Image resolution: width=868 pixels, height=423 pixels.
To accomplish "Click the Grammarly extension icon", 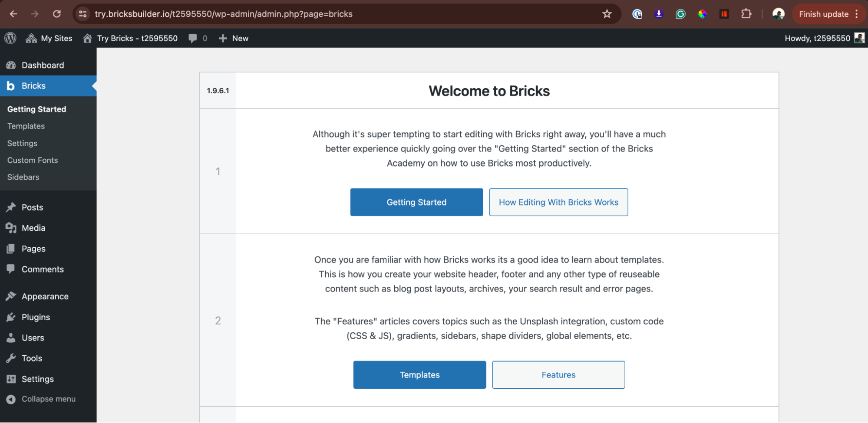I will [x=680, y=13].
